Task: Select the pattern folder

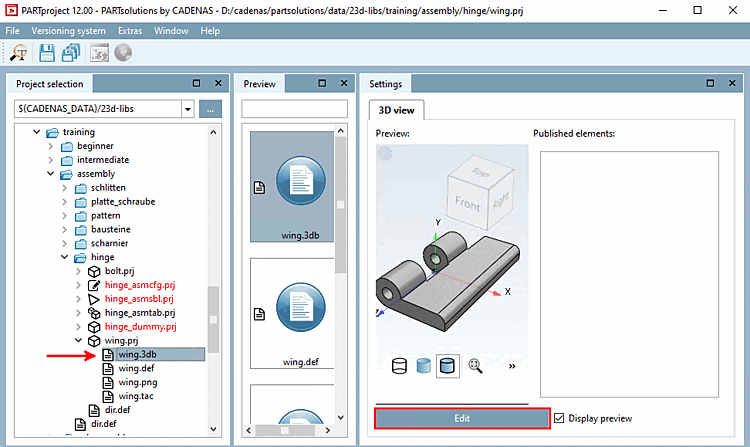Action: point(106,216)
